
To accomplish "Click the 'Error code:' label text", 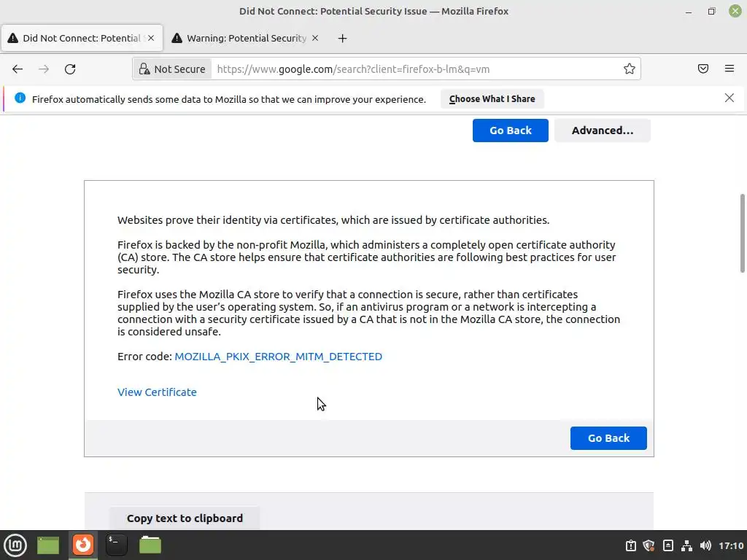I will (x=144, y=357).
